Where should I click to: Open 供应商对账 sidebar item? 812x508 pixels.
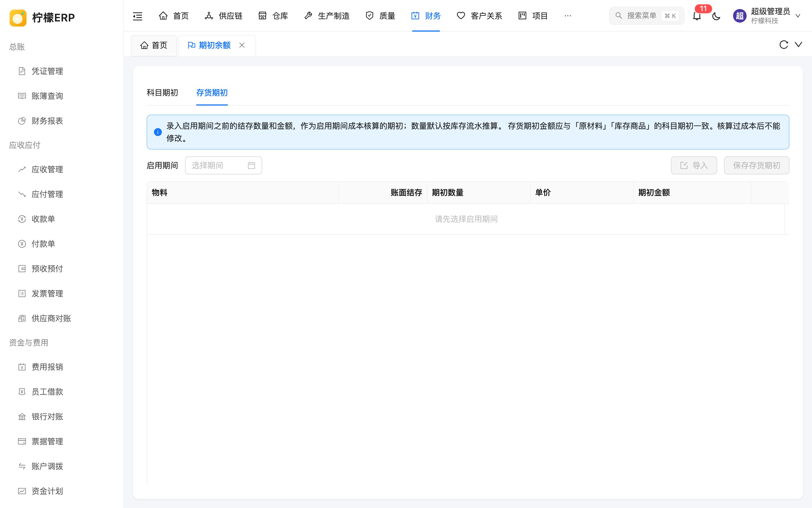click(62, 319)
